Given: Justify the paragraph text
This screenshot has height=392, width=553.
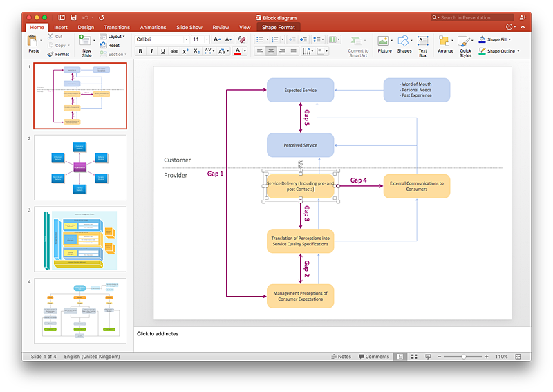Looking at the screenshot, I should (293, 52).
